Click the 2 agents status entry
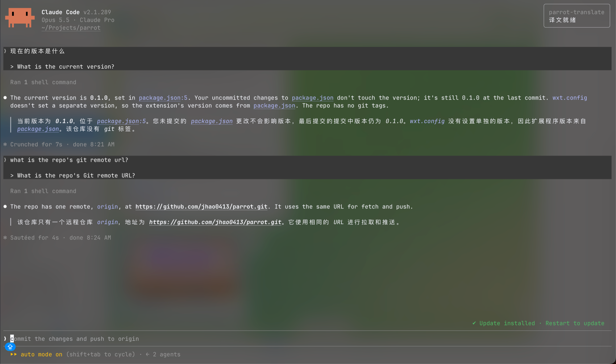 163,354
